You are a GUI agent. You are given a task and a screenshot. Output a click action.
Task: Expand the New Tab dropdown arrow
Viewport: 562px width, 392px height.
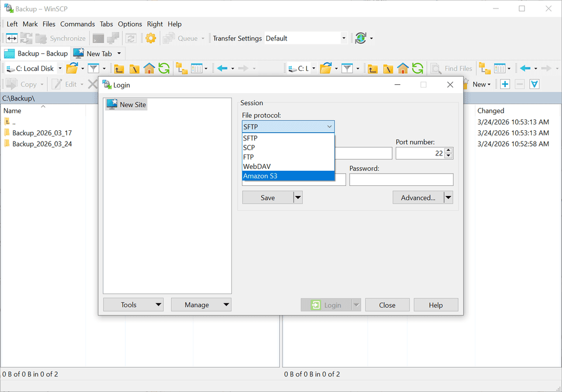119,53
